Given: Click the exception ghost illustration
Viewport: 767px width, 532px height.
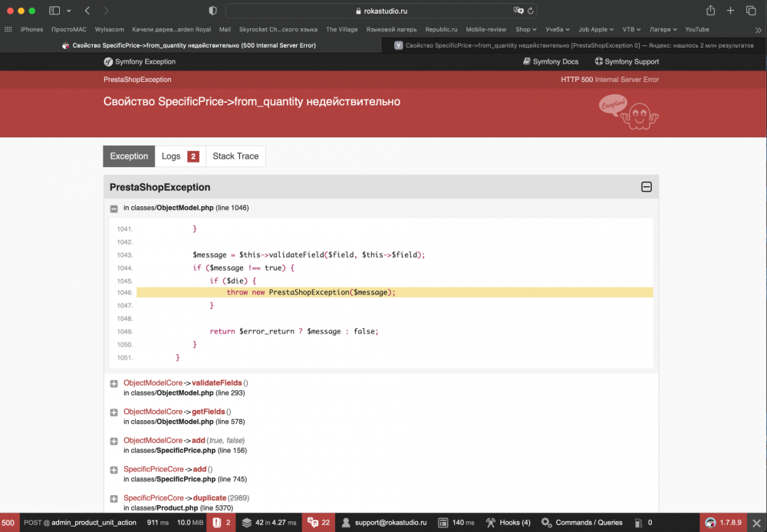Looking at the screenshot, I should click(629, 112).
